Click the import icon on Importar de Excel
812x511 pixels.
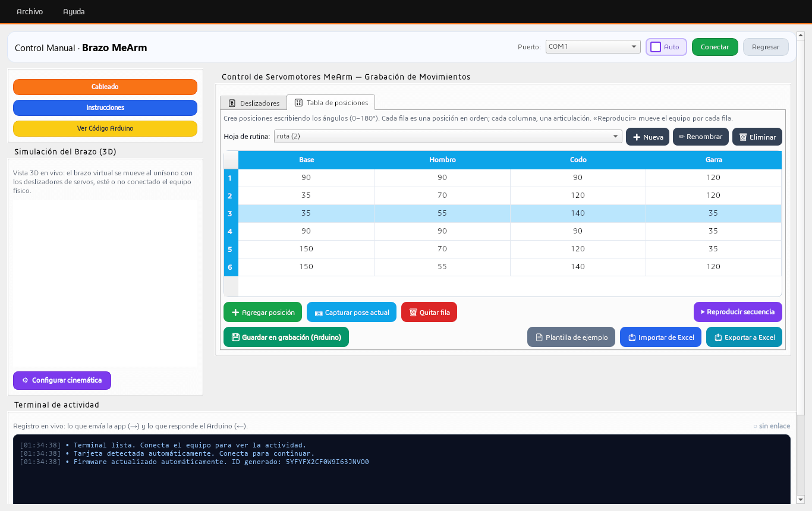632,337
